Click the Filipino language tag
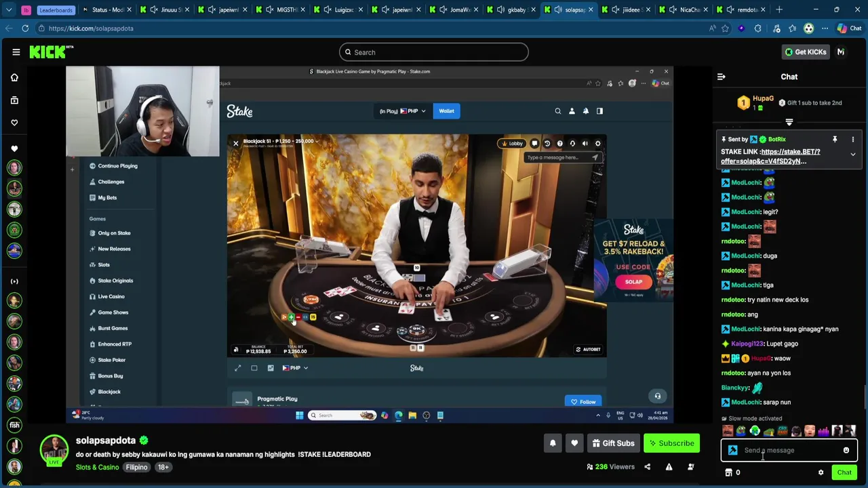This screenshot has height=488, width=868. [136, 467]
